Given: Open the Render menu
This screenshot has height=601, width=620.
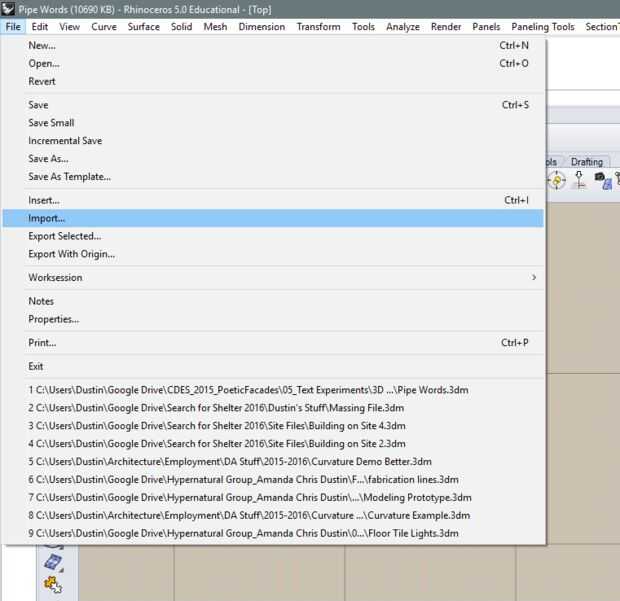Looking at the screenshot, I should coord(446,27).
